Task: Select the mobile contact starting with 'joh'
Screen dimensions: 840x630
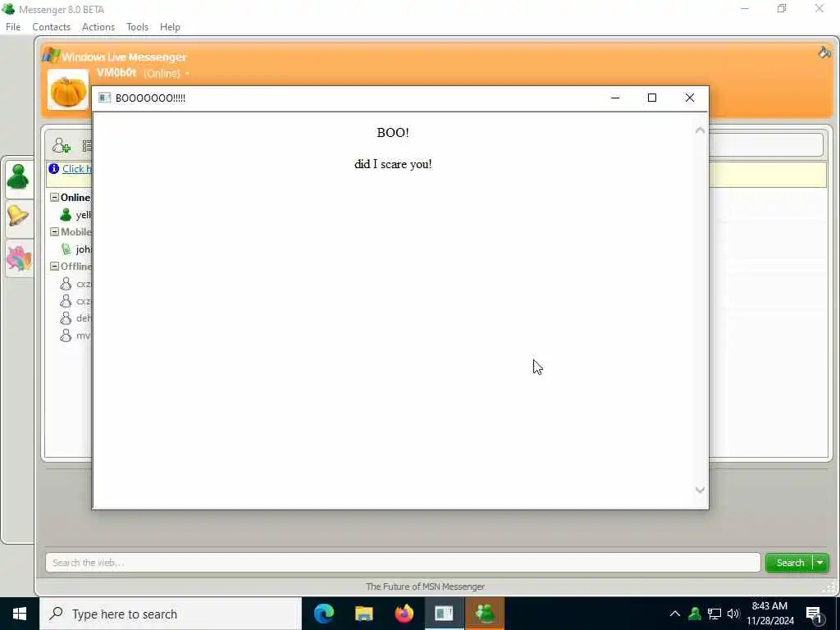Action: pyautogui.click(x=83, y=249)
